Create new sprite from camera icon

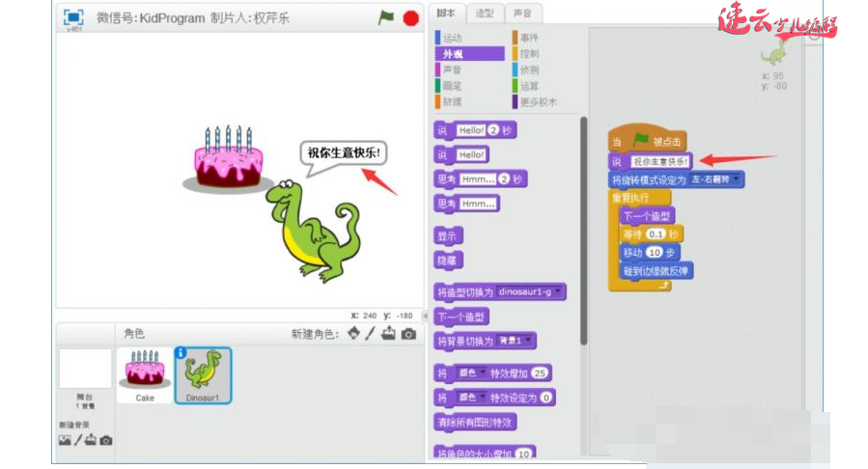(x=408, y=334)
